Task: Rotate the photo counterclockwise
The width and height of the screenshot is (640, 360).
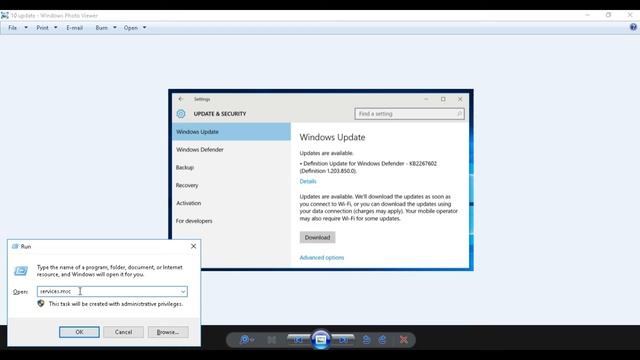Action: tap(366, 340)
